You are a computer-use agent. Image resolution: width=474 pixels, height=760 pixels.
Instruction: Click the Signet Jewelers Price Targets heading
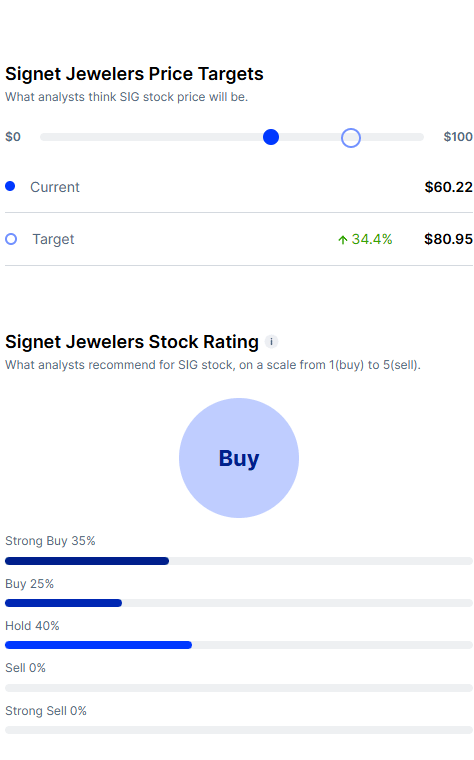tap(134, 74)
